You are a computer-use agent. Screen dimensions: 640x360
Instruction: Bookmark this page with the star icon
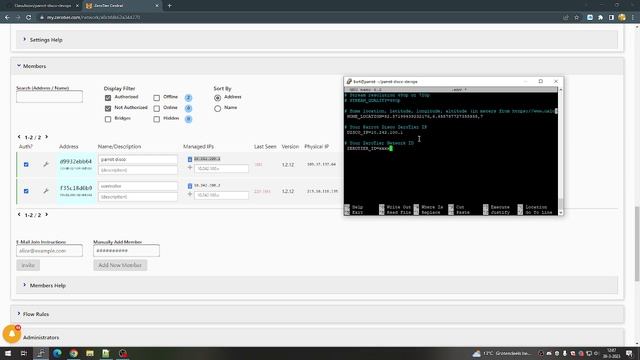[x=576, y=18]
